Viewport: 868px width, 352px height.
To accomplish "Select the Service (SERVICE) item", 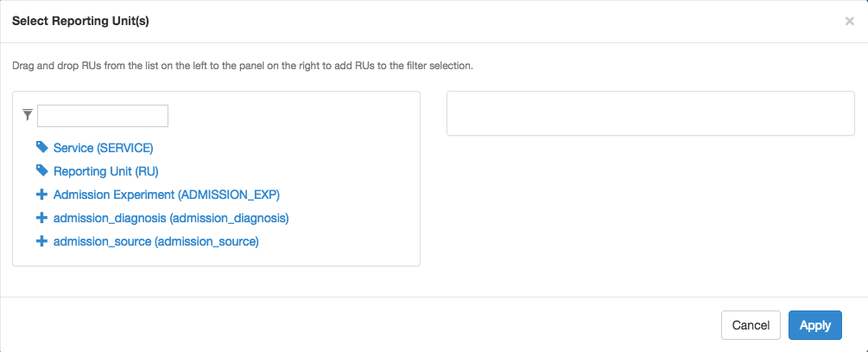I will [x=103, y=148].
